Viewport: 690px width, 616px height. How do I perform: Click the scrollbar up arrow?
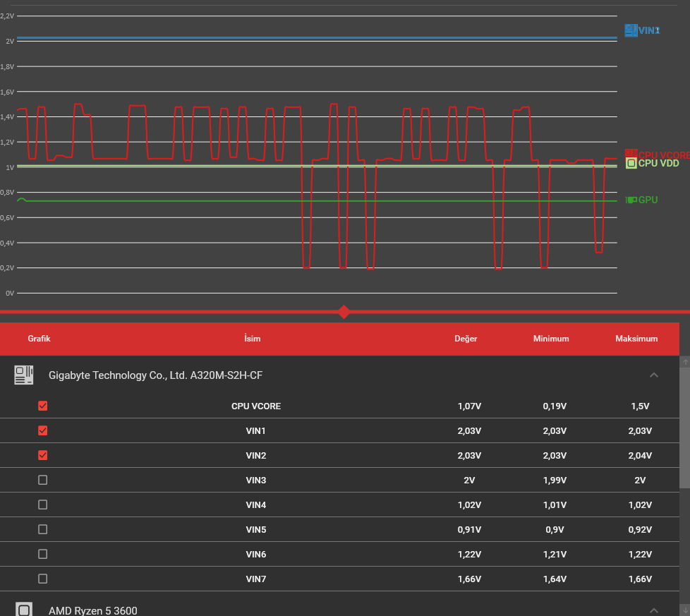click(685, 362)
